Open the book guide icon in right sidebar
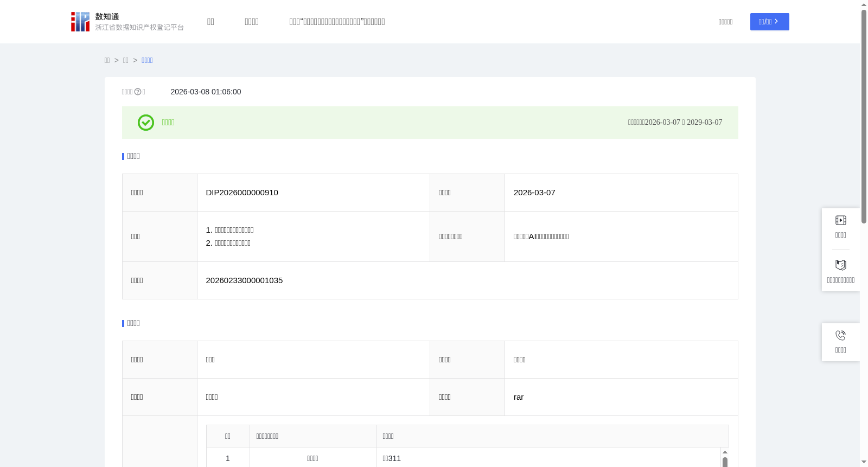 [840, 265]
